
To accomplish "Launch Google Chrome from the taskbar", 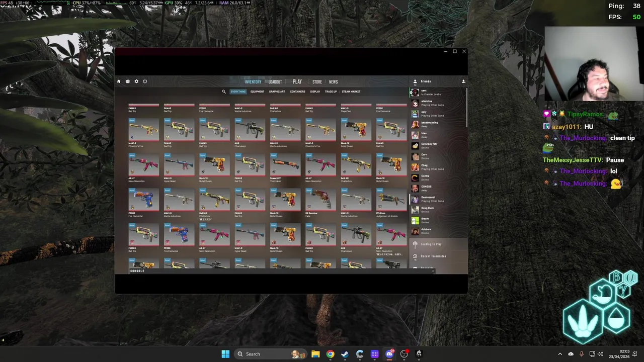I will [330, 354].
